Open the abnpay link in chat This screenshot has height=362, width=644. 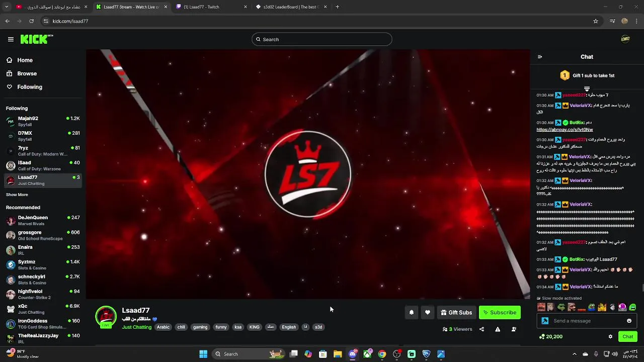[565, 130]
